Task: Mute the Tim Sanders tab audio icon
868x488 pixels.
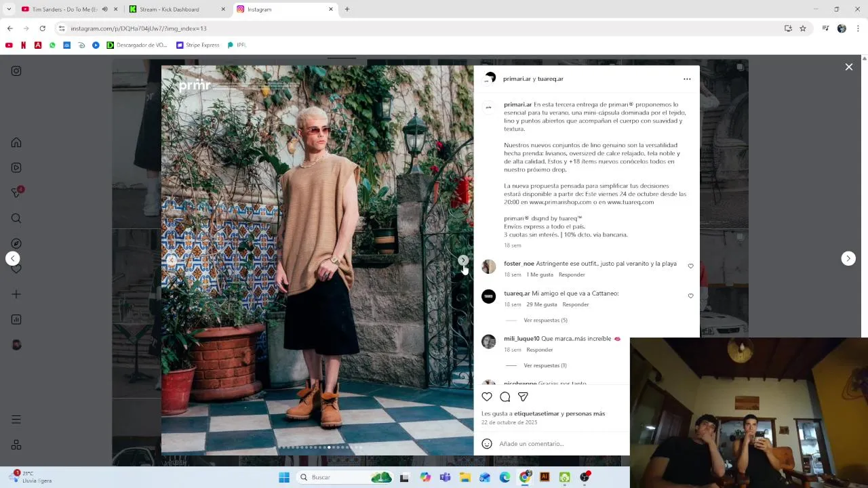Action: [104, 9]
